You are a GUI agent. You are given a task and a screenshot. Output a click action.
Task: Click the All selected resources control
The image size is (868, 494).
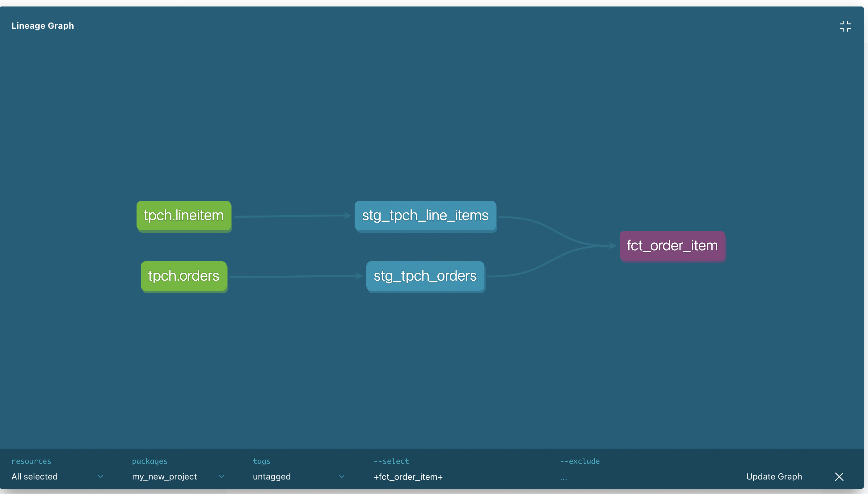pos(34,476)
